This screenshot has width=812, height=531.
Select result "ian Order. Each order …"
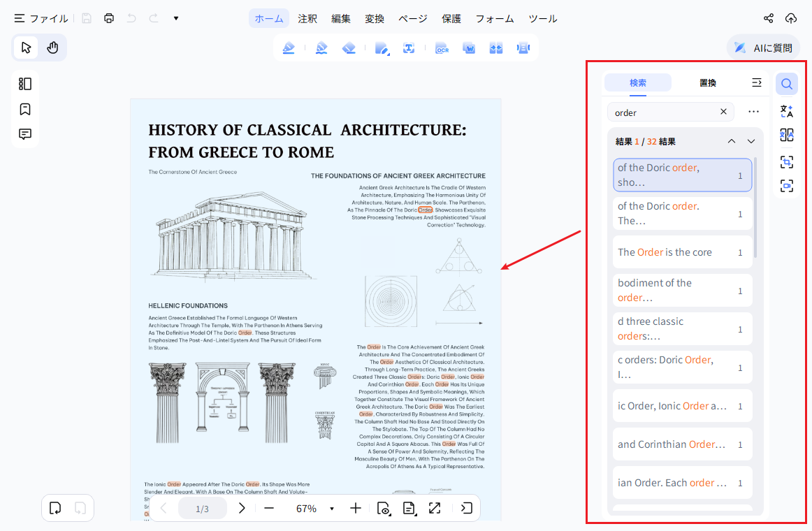click(683, 483)
